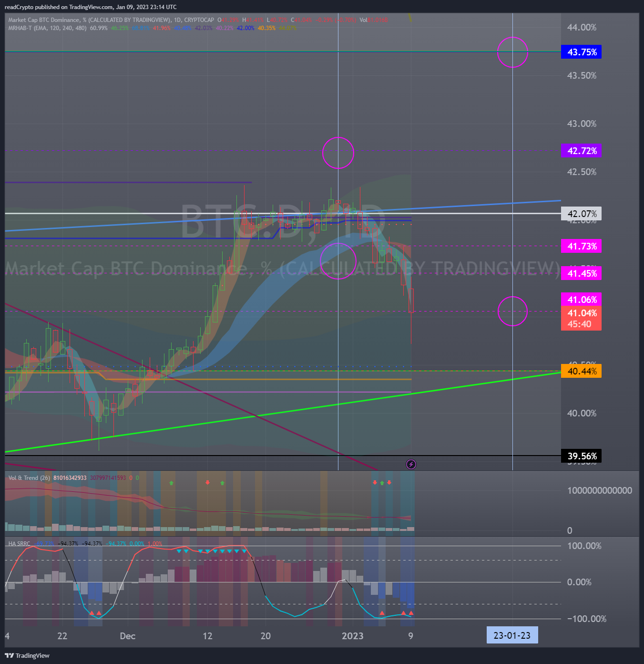
Task: Click the magenta 41.73% price label
Action: click(x=582, y=246)
